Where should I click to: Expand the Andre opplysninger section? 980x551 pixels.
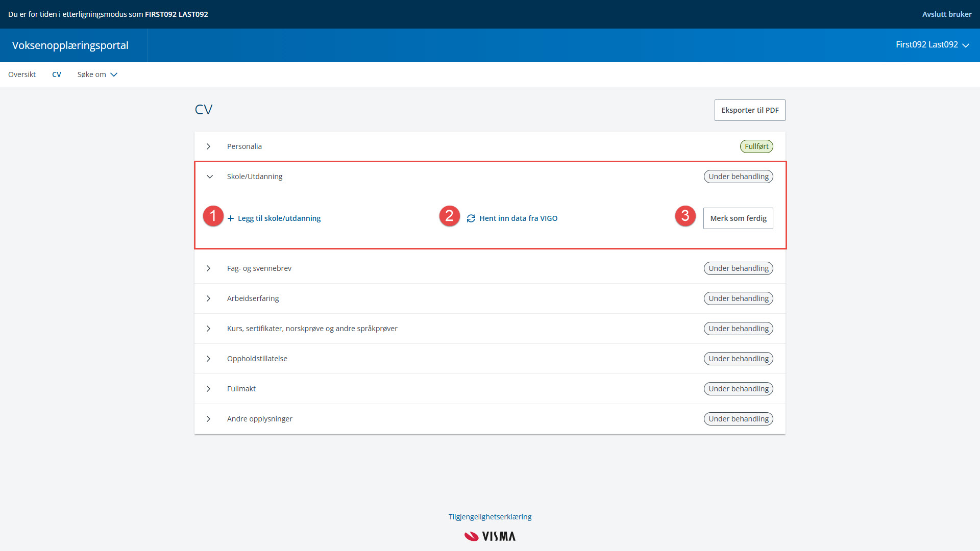point(208,419)
